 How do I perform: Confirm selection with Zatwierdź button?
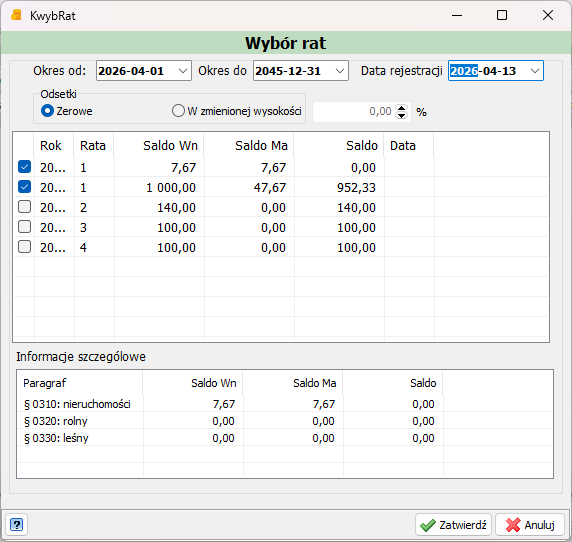(x=453, y=525)
